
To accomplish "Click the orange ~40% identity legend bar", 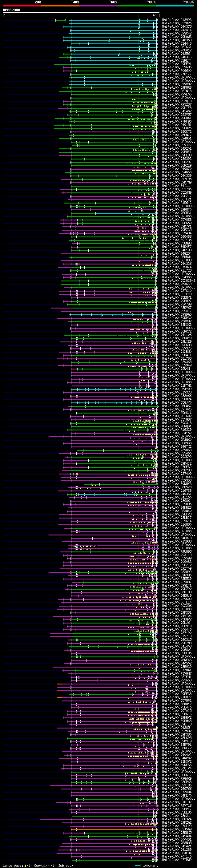I will (60, 6).
